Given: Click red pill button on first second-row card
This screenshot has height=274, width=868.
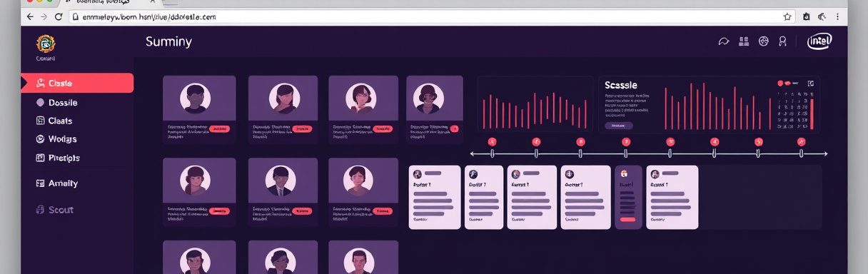Looking at the screenshot, I should 219,211.
